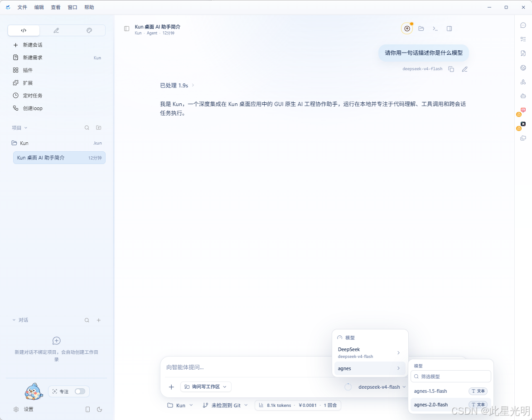Open the 编辑 menu

click(x=39, y=7)
